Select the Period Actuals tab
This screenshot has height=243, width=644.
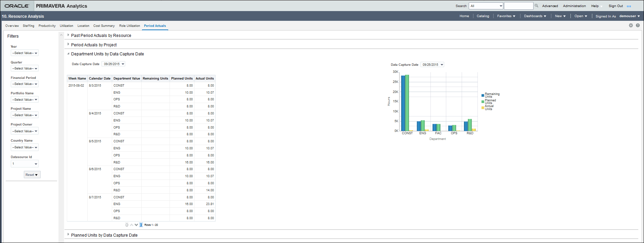tap(155, 26)
